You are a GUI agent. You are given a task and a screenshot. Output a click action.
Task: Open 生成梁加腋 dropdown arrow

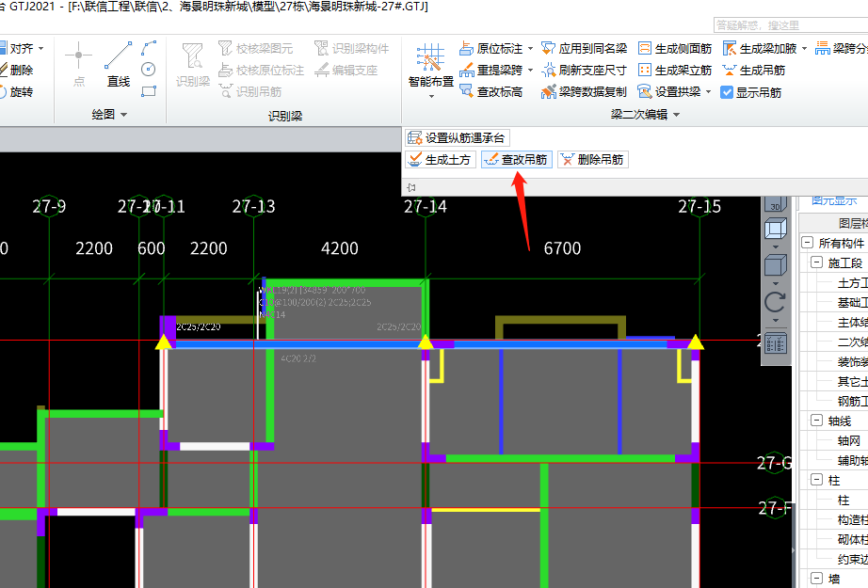coord(804,49)
